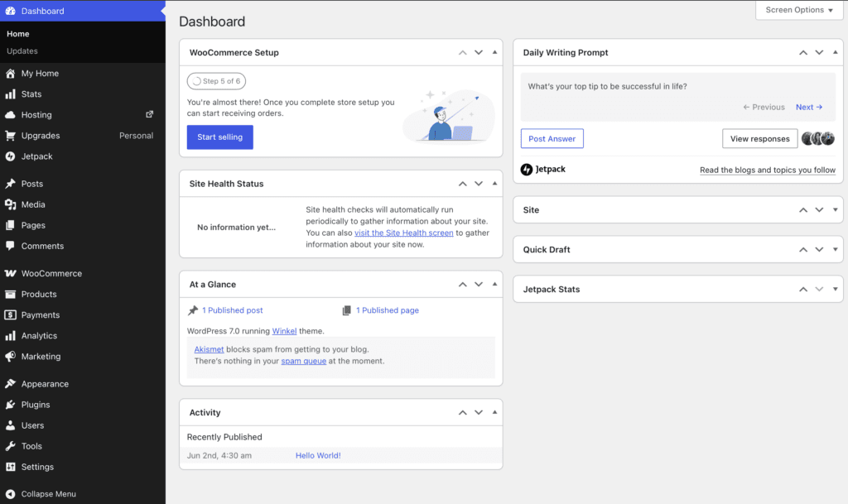
Task: Click the Step 5 of 6 progress indicator
Action: point(216,81)
